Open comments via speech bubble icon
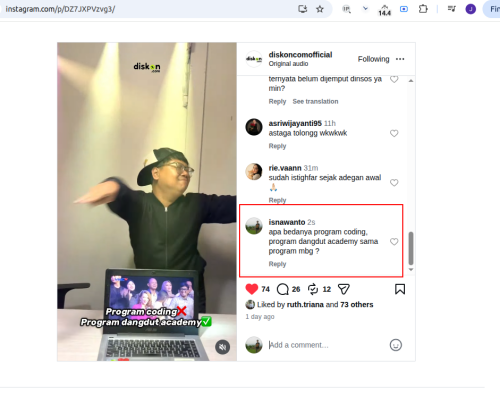Image resolution: width=500 pixels, height=405 pixels. point(283,289)
